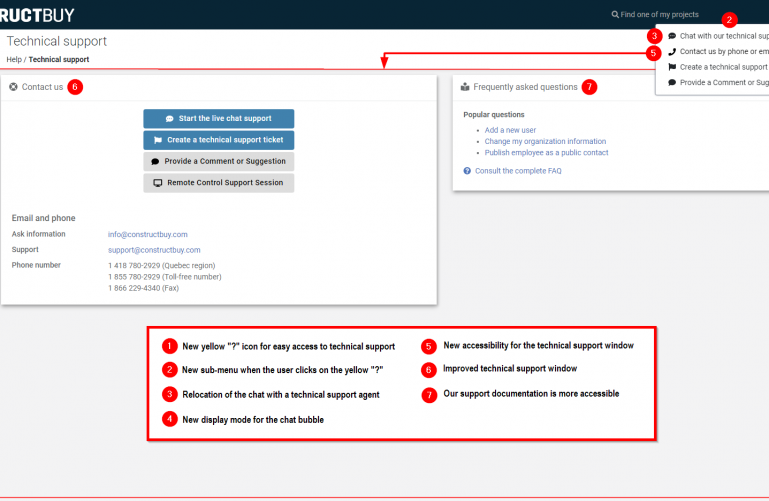Click chat icon on live chat button
This screenshot has width=769, height=501.
point(170,119)
